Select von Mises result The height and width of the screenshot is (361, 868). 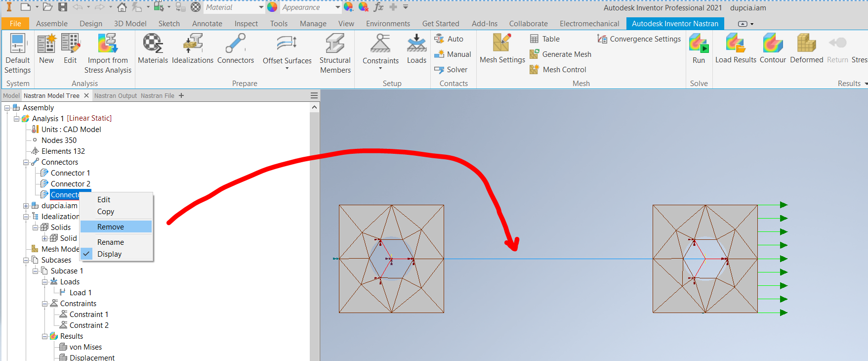pyautogui.click(x=85, y=347)
